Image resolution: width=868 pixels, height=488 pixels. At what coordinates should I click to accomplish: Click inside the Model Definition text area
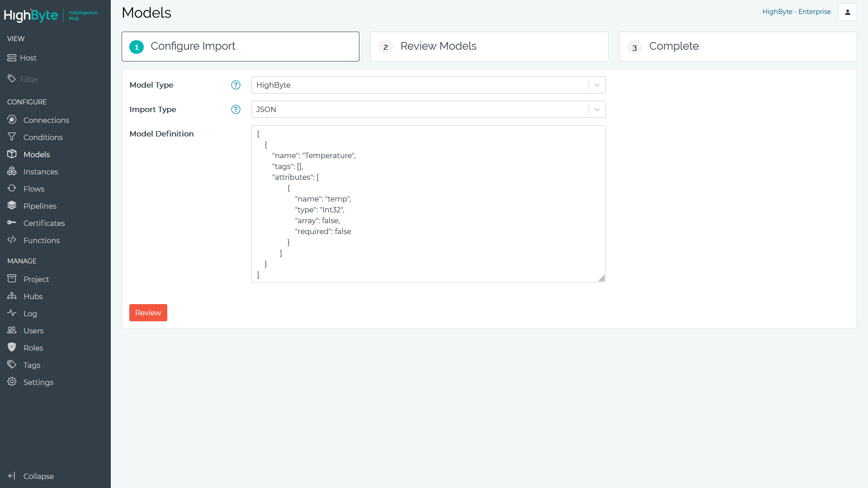(428, 204)
